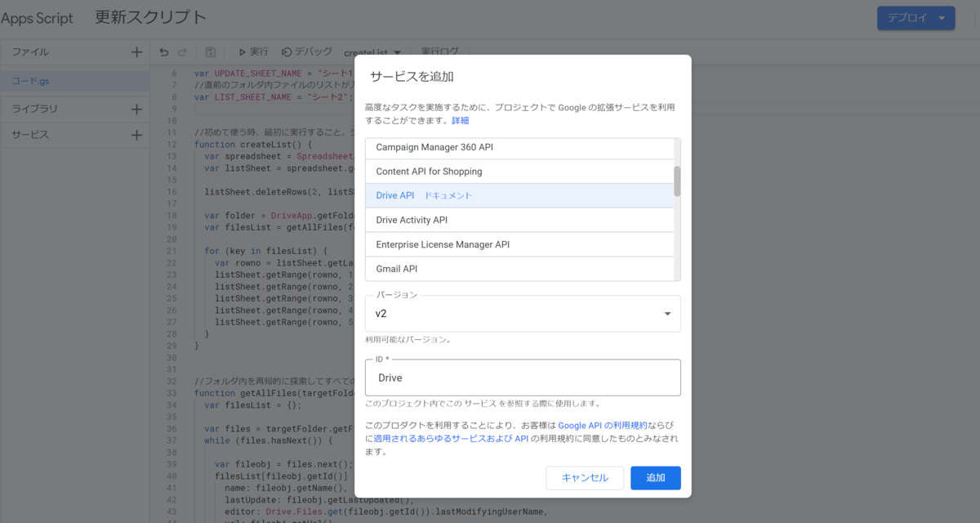Redo the edit in toolbar
Viewport: 980px width, 523px height.
(182, 52)
